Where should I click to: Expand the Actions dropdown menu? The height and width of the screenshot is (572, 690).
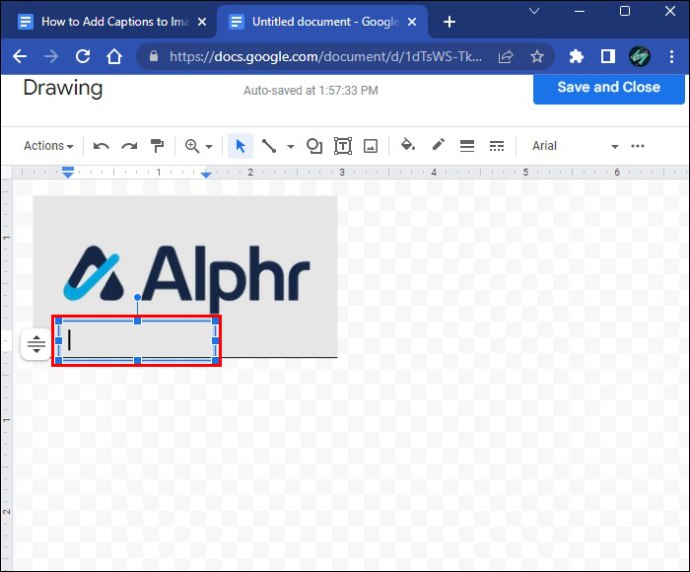point(48,146)
